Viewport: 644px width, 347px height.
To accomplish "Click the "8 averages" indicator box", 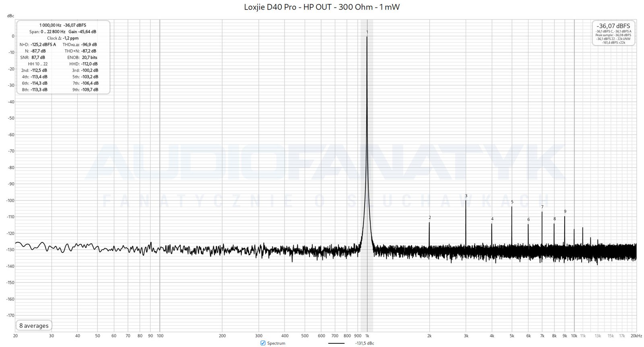I will point(34,326).
